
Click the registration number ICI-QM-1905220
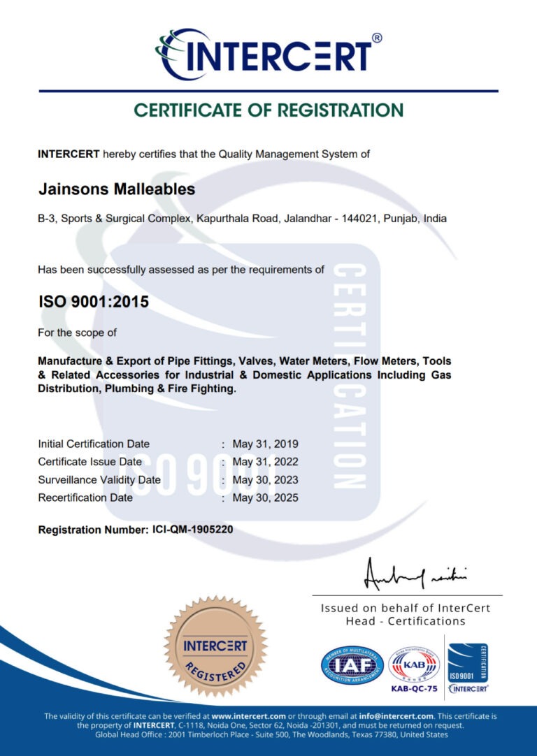192,530
